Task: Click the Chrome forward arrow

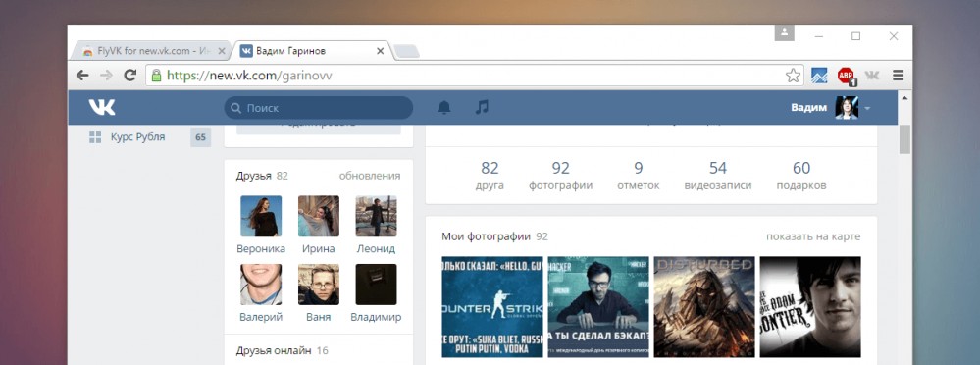Action: (106, 76)
